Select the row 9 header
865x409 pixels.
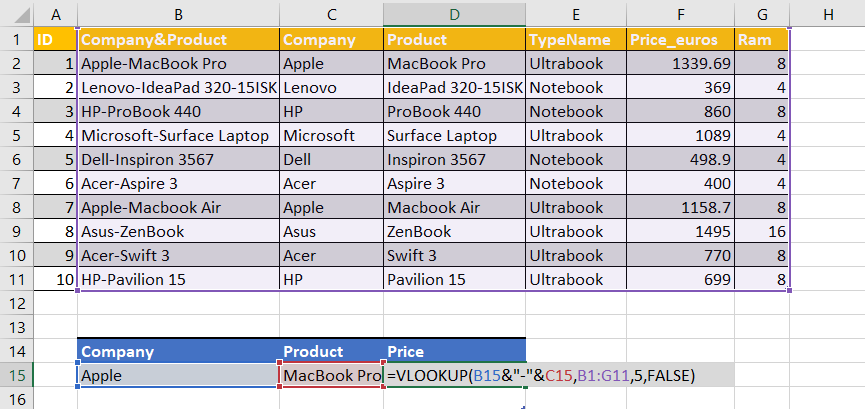[x=16, y=231]
